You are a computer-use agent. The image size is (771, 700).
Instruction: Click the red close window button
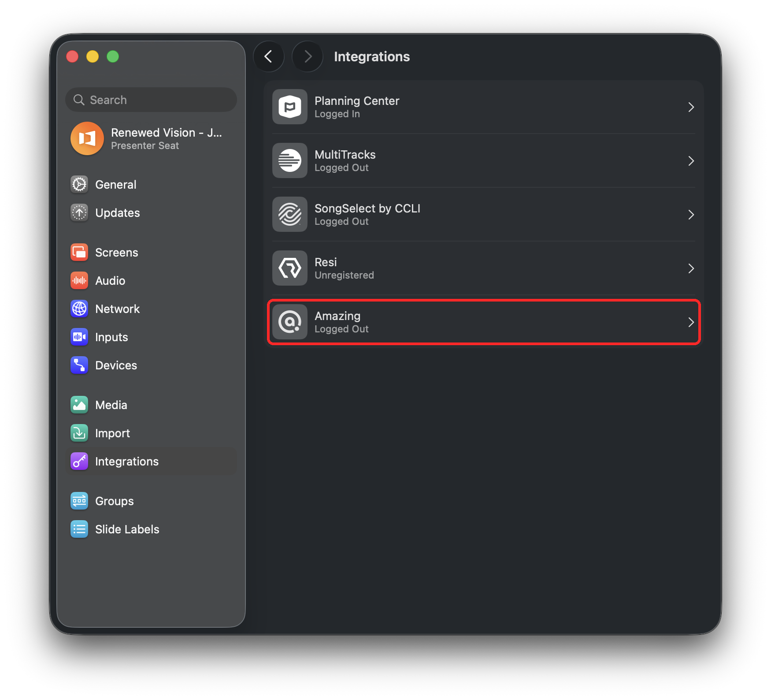72,56
